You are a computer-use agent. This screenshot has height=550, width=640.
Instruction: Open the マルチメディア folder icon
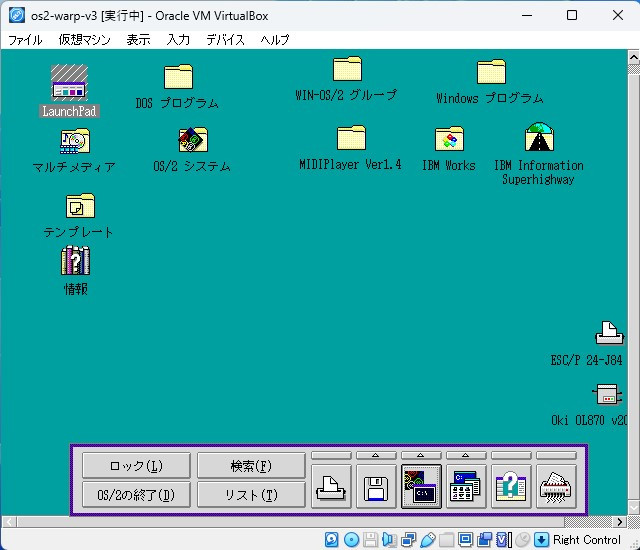click(x=75, y=141)
